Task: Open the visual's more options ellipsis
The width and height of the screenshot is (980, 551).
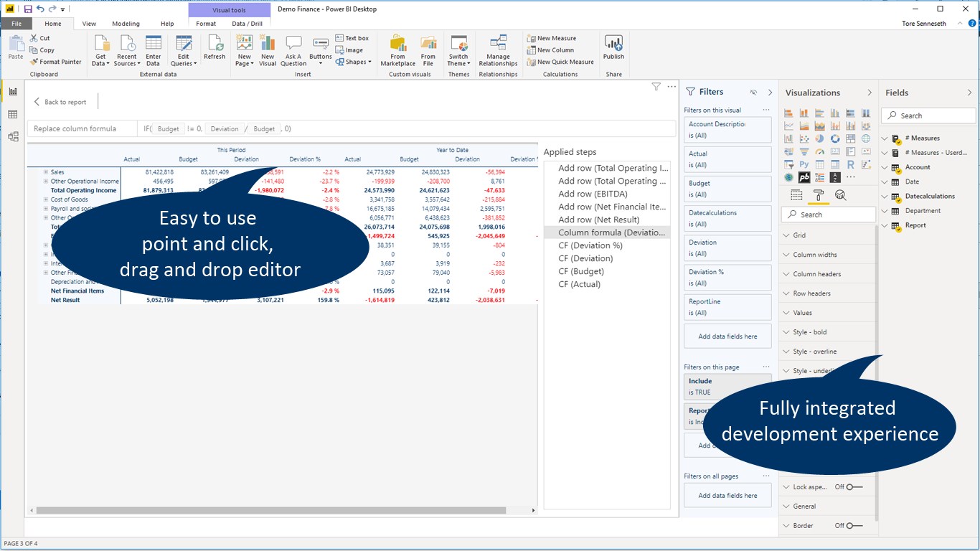Action: click(x=672, y=86)
